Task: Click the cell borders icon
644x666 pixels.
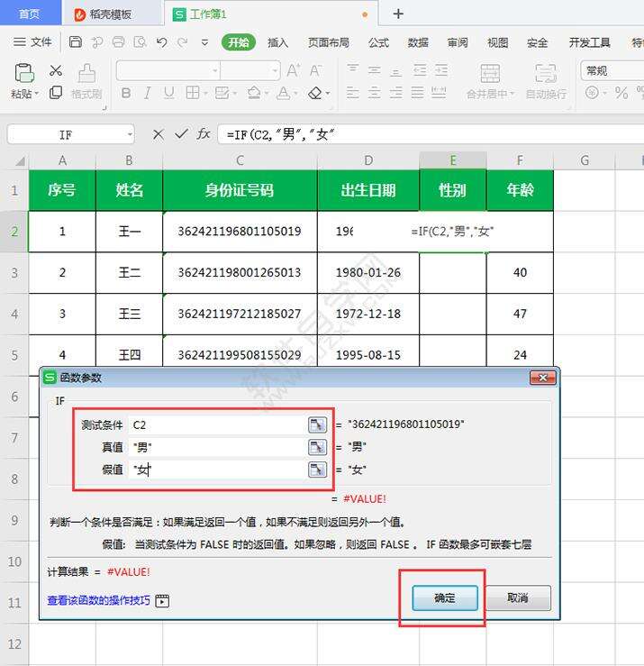Action: [193, 93]
